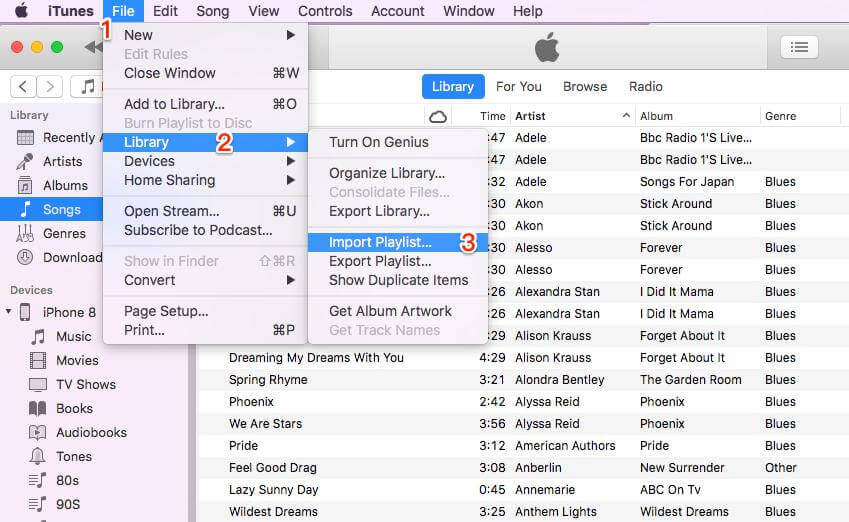Choose Subscribe to Podcast… item
849x522 pixels.
pyautogui.click(x=206, y=230)
